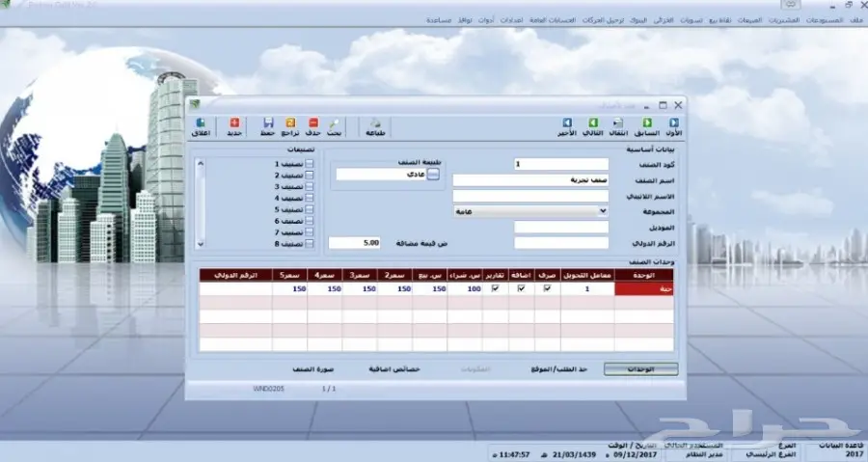Open the الخزائن menu

click(x=664, y=20)
